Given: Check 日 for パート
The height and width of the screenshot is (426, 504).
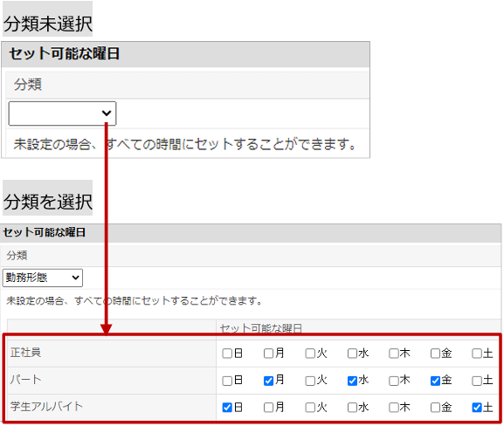Looking at the screenshot, I should click(227, 381).
